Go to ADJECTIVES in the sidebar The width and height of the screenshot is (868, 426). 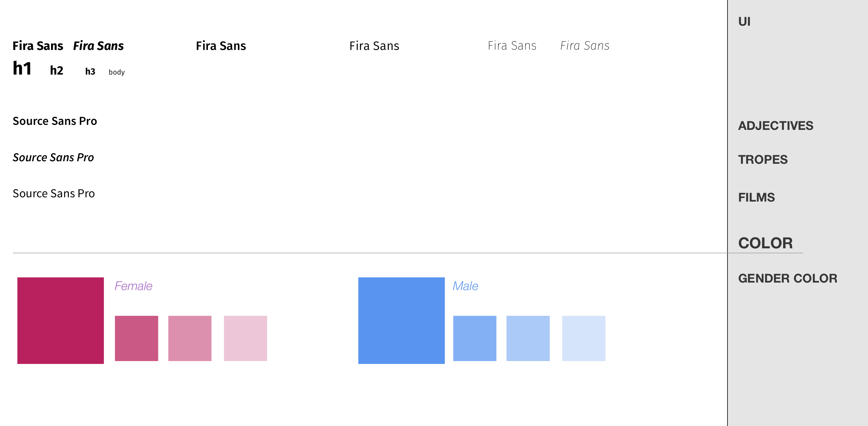[x=776, y=126]
